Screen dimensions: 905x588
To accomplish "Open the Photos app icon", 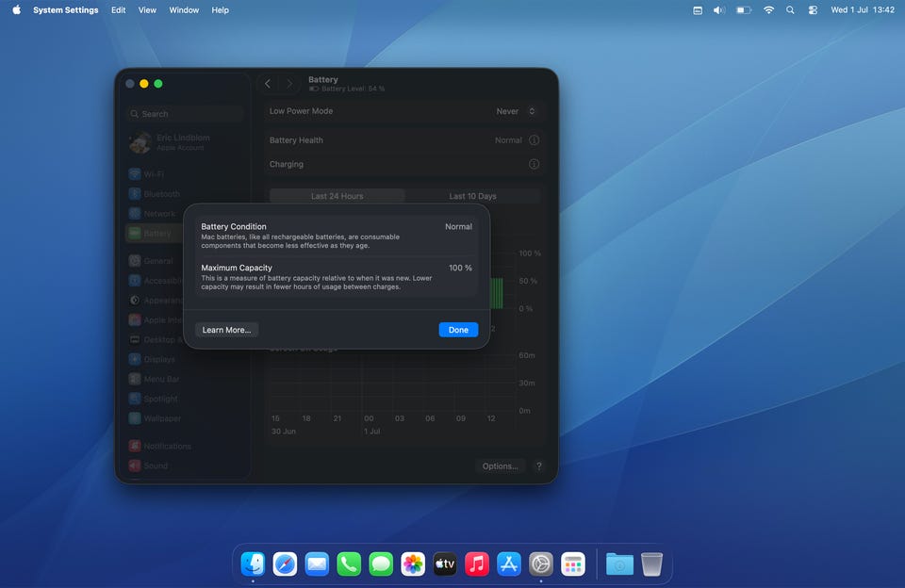I will tap(413, 563).
